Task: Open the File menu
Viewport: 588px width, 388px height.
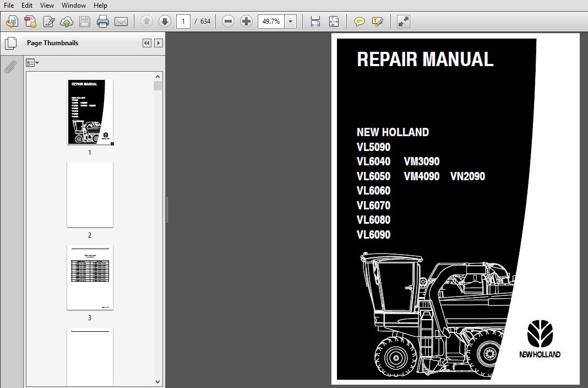Action: [x=9, y=6]
